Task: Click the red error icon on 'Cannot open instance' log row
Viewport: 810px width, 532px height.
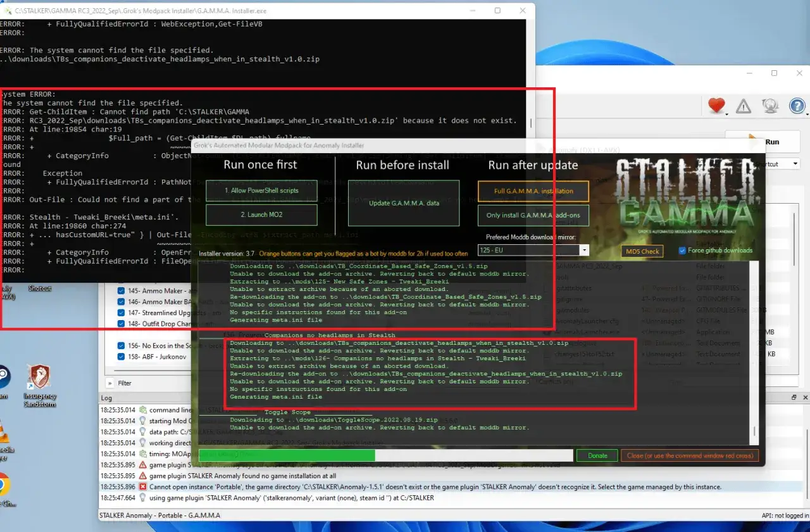Action: point(143,487)
